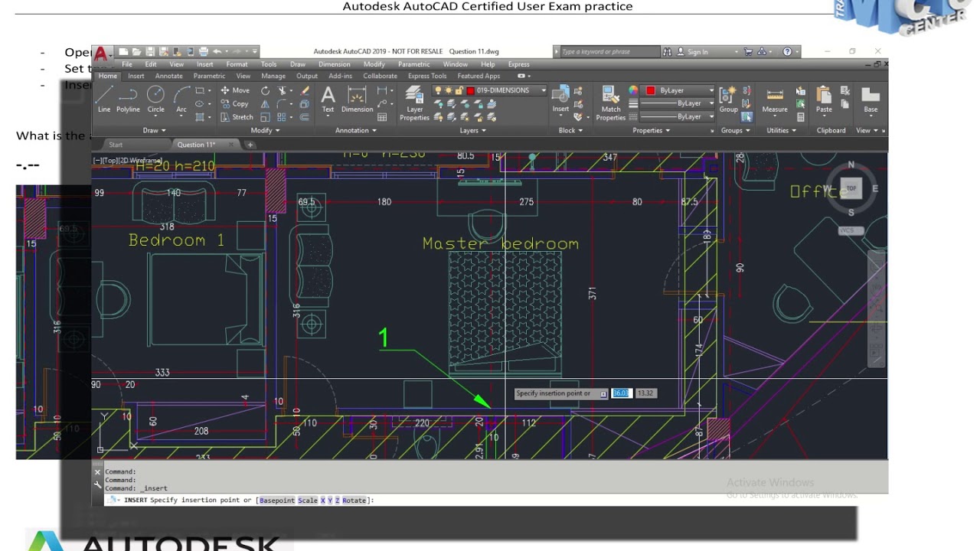Click the object color wheel icon
980x551 pixels.
point(633,90)
